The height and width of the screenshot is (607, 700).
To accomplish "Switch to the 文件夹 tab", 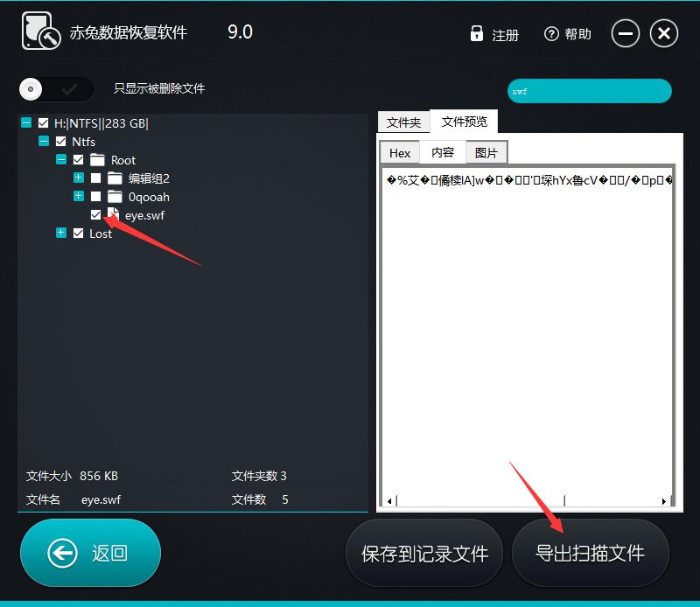I will click(404, 122).
